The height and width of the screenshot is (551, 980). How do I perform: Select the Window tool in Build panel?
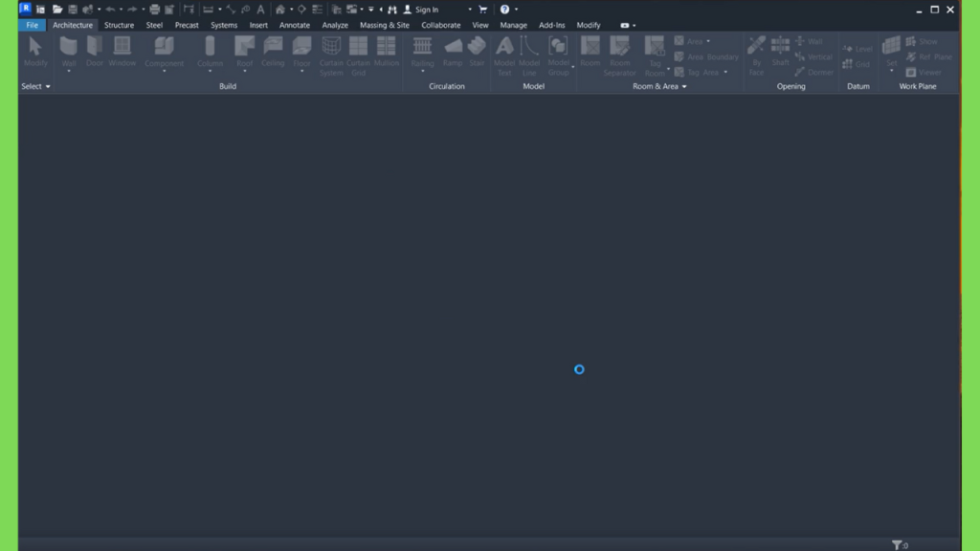(122, 51)
